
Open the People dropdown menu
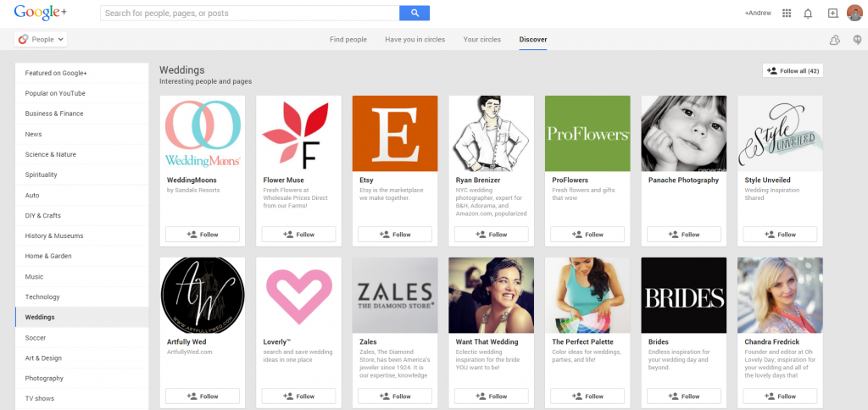pyautogui.click(x=41, y=39)
